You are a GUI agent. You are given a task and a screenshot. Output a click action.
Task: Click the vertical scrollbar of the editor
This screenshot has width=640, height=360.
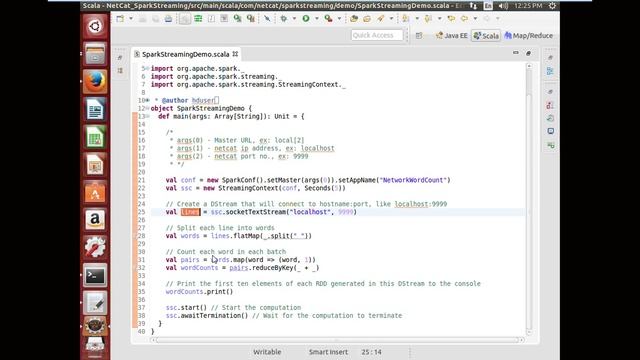click(529, 199)
